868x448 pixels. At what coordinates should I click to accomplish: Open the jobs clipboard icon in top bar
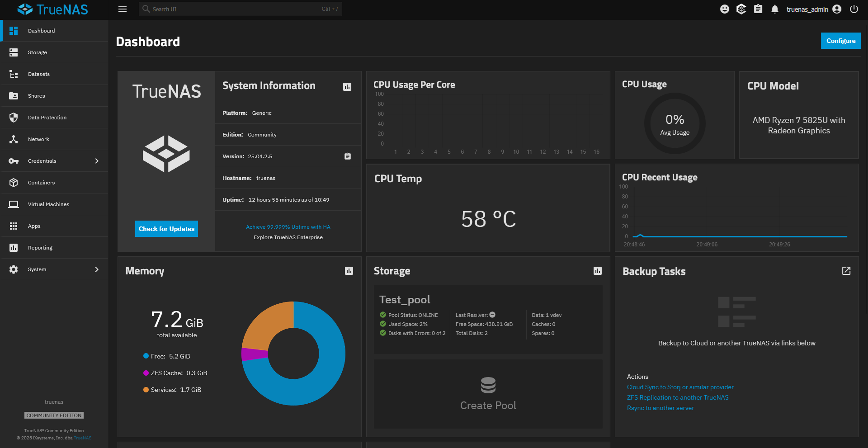tap(758, 9)
